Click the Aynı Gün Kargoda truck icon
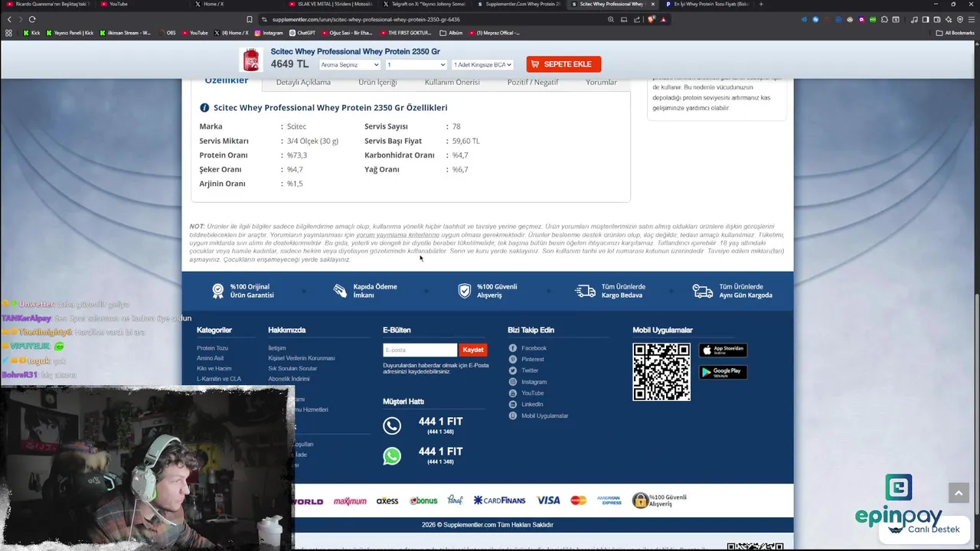The image size is (980, 551). 702,291
